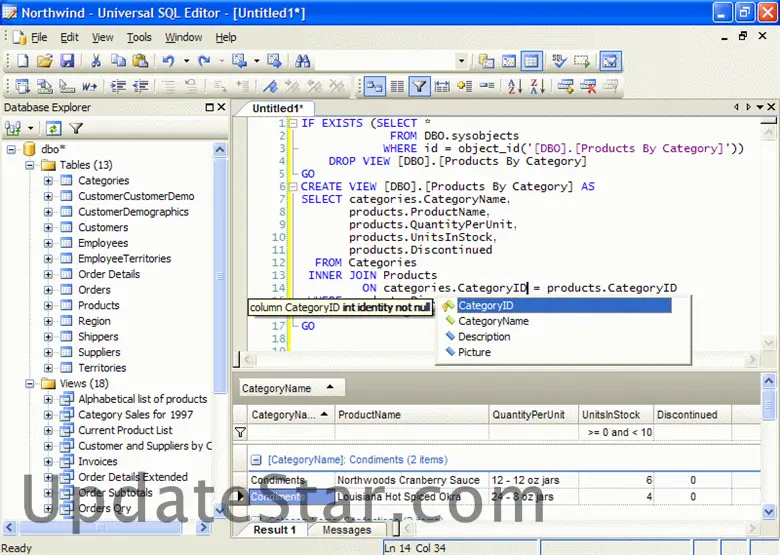
Task: Toggle the grid view mode button
Action: (x=531, y=61)
